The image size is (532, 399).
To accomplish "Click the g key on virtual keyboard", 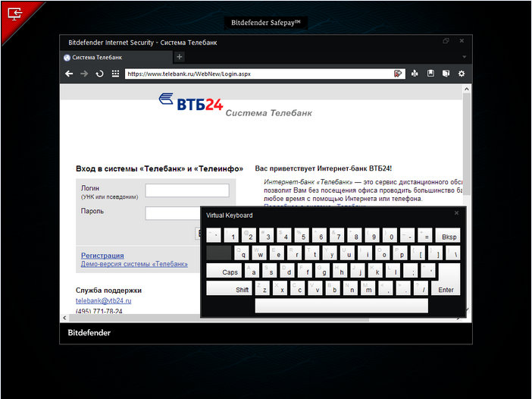I will 323,272.
